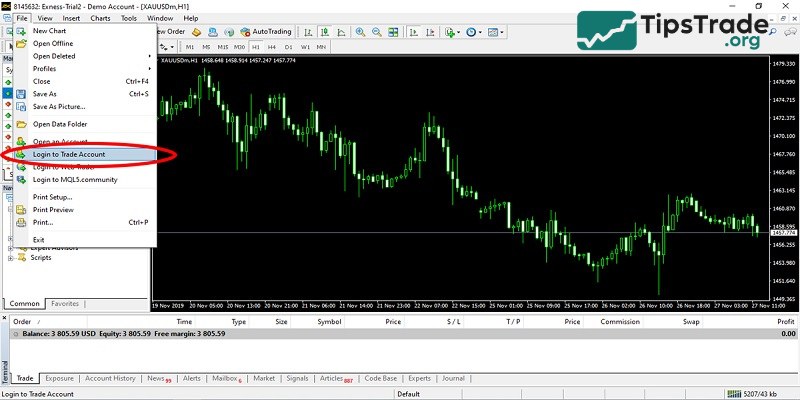Screen dimensions: 800x400
Task: Open the Charts menu
Action: [100, 18]
